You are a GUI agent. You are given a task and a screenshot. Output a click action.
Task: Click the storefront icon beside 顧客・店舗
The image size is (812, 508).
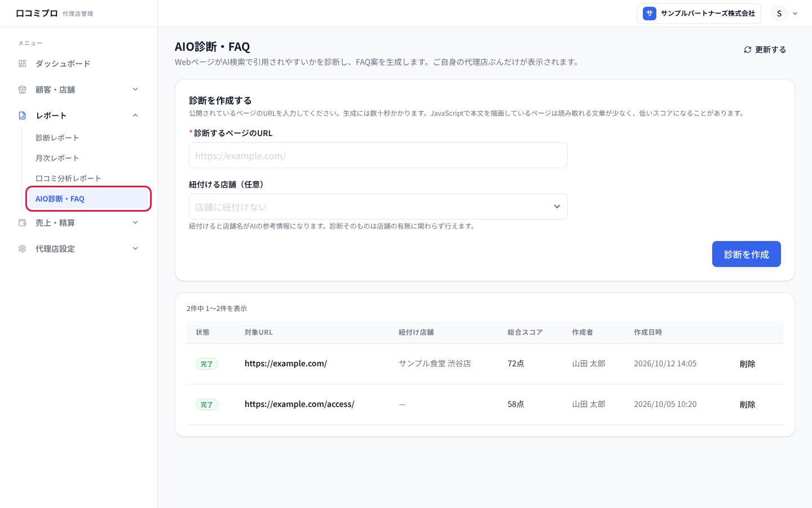(x=23, y=90)
